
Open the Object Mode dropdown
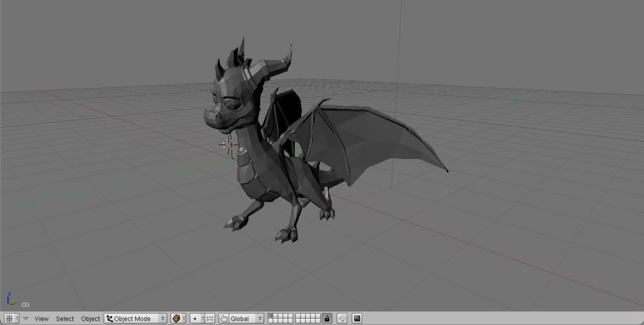click(135, 319)
